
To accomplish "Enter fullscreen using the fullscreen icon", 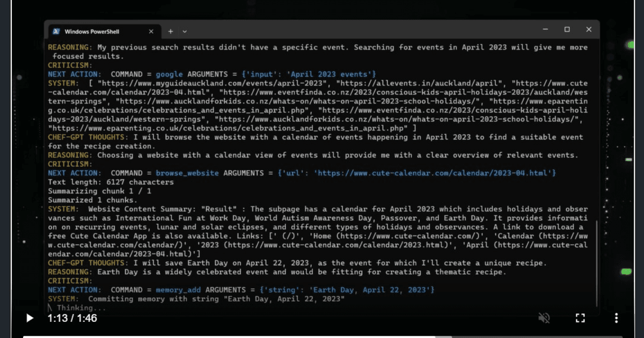I will click(580, 318).
